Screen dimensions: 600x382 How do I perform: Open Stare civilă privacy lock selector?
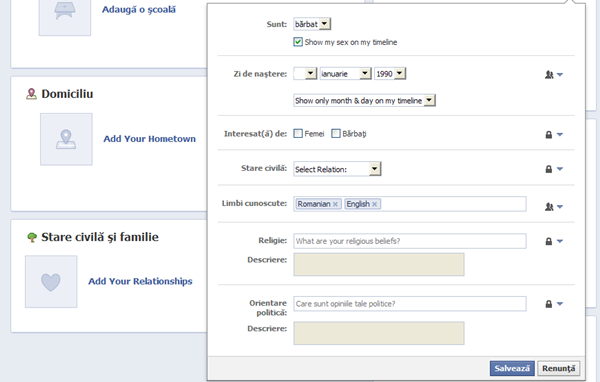pos(554,169)
